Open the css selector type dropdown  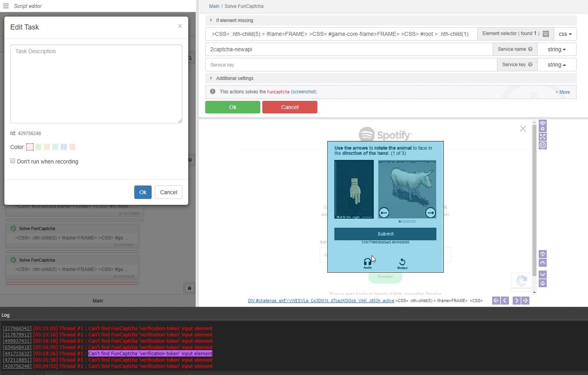[x=565, y=34]
